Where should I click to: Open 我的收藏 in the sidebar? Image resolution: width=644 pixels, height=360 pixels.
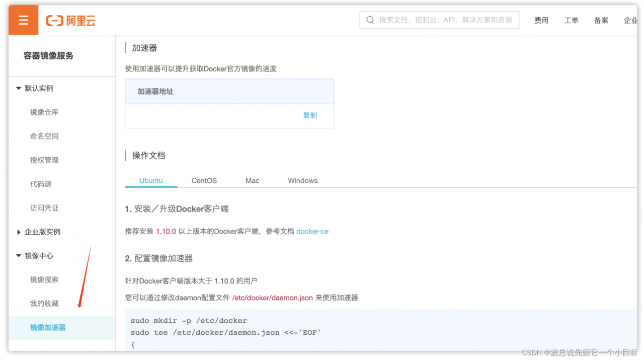(44, 304)
